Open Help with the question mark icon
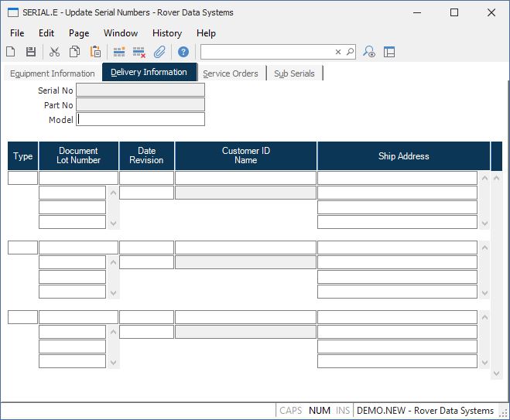The image size is (510, 420). [183, 52]
